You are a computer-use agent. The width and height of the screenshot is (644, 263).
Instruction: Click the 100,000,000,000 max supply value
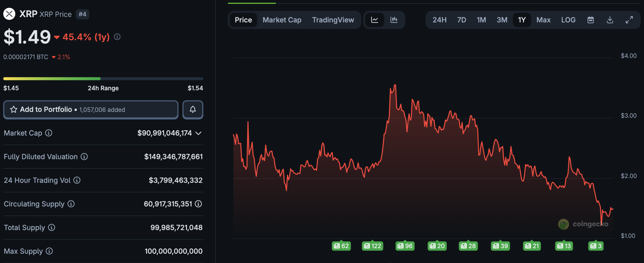pyautogui.click(x=174, y=251)
